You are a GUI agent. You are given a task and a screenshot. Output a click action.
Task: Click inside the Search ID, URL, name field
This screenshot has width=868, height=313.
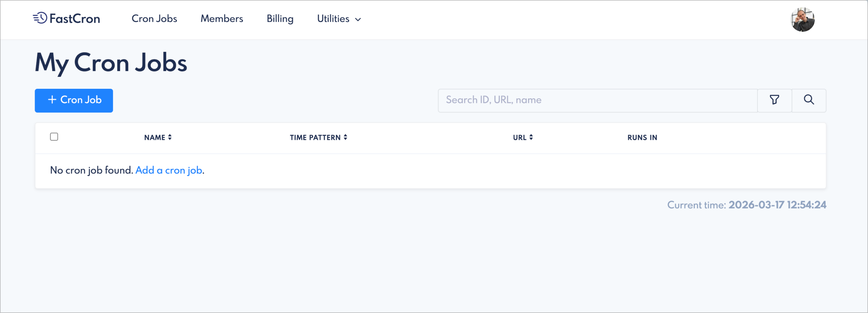[597, 100]
